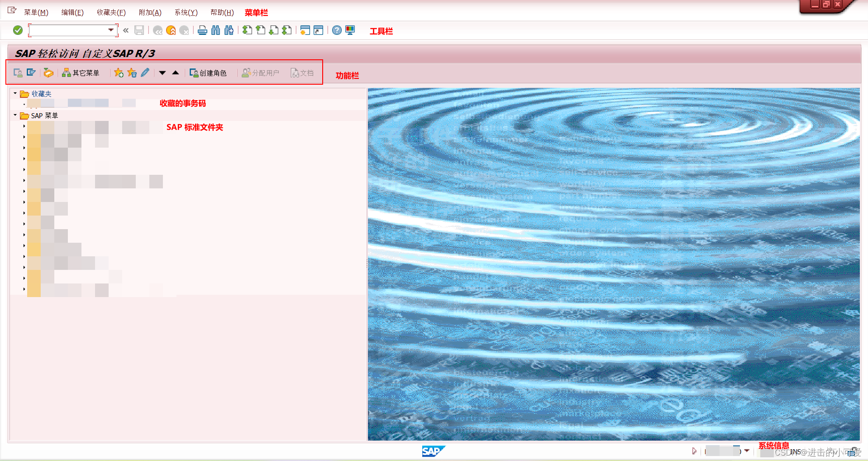
Task: Click the 创建角色 button
Action: (x=208, y=72)
